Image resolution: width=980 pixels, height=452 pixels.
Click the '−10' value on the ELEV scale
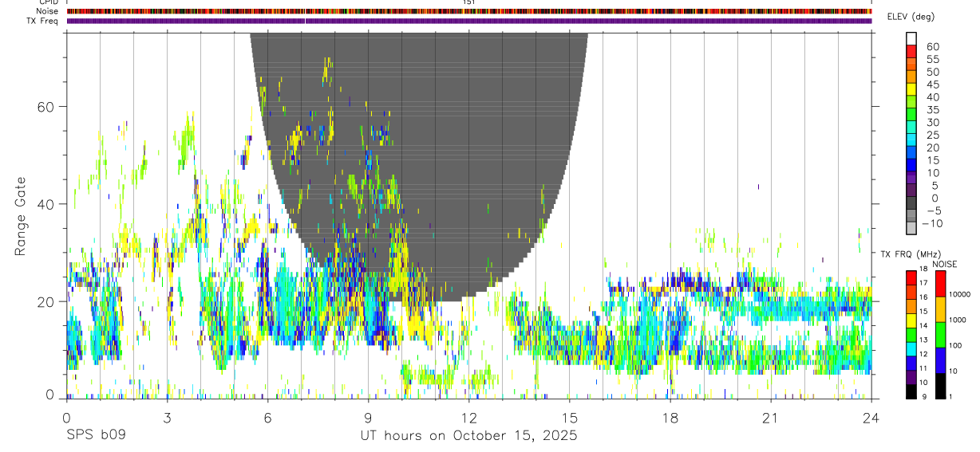coord(932,224)
